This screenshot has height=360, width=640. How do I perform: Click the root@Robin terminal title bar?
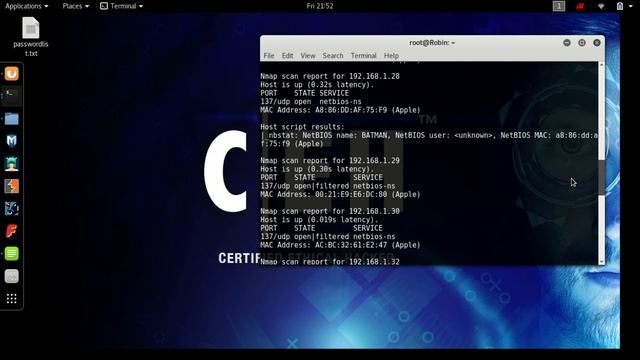click(x=432, y=43)
